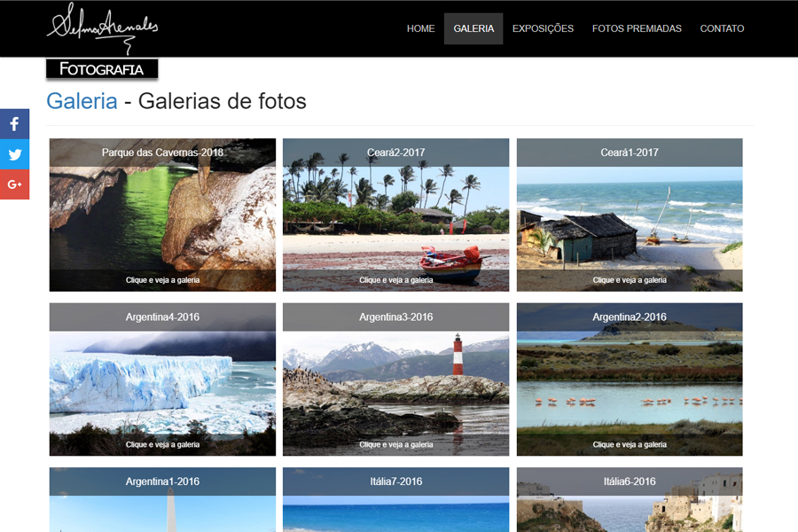This screenshot has width=798, height=532.
Task: Select the GALERIA navigation tab
Action: coord(473,28)
